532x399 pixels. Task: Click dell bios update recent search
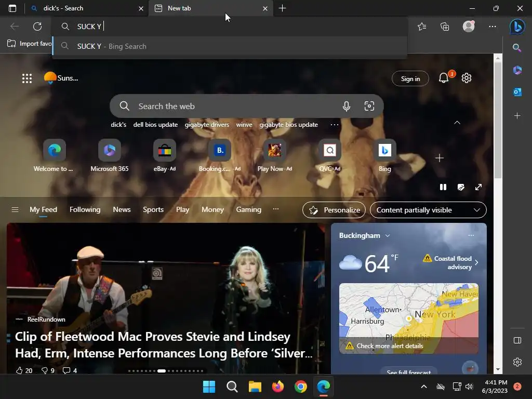tap(155, 125)
